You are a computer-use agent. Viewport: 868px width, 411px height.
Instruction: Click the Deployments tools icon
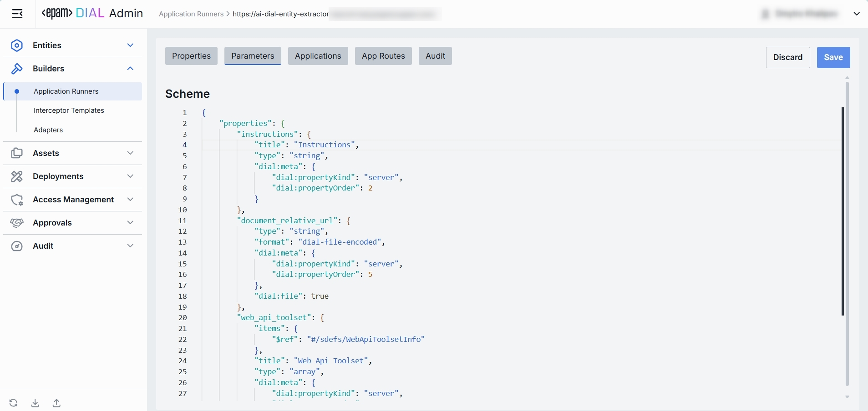17,176
